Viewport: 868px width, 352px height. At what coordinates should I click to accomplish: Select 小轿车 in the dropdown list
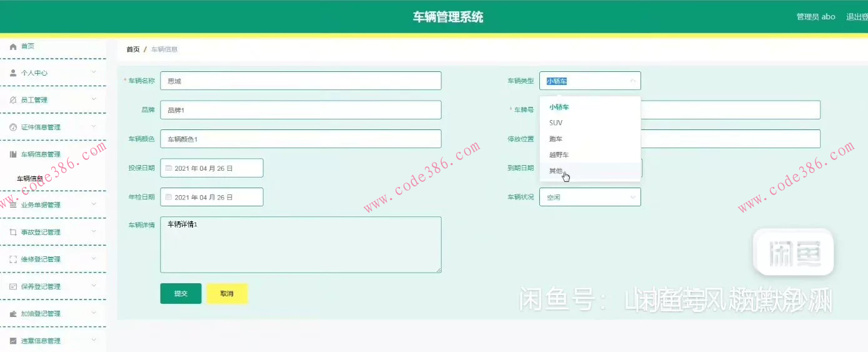(x=590, y=107)
